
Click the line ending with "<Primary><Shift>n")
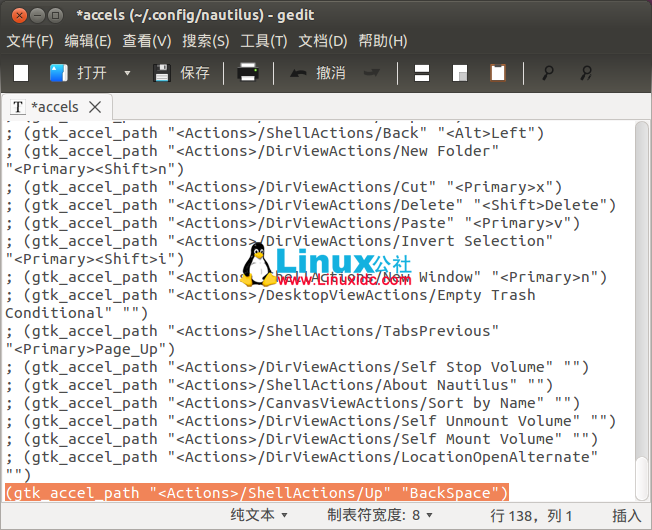[95, 169]
